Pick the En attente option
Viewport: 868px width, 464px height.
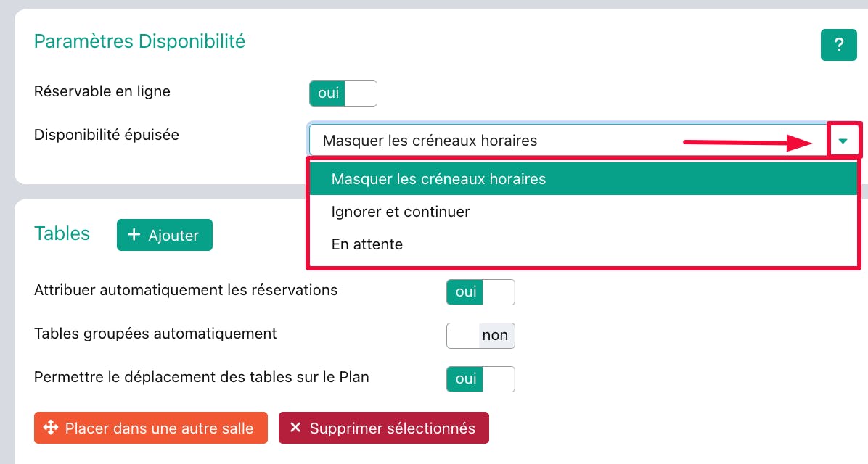coord(367,244)
